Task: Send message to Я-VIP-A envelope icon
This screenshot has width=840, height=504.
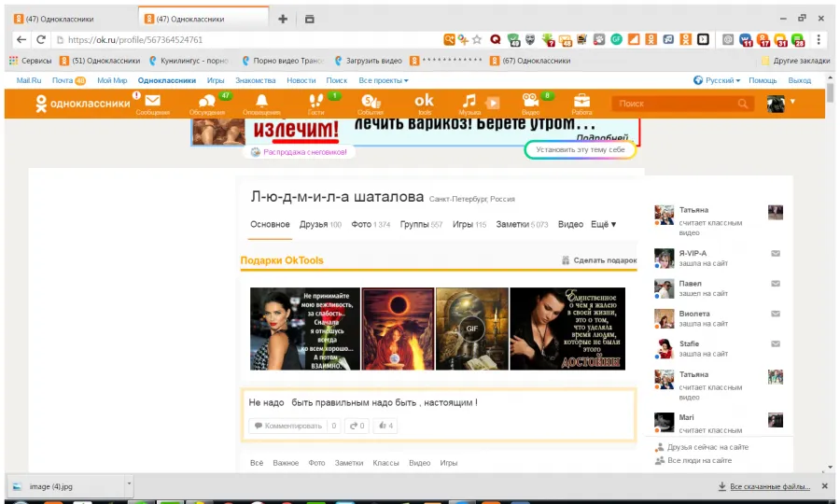Action: tap(776, 253)
